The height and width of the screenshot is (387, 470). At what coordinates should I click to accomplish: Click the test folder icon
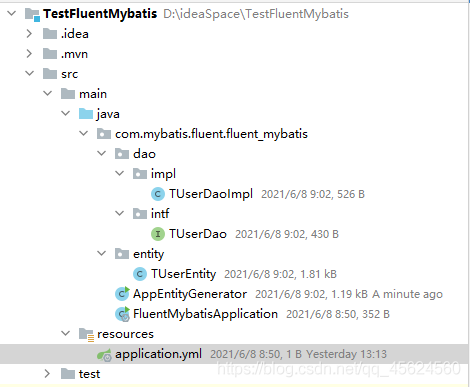point(68,374)
